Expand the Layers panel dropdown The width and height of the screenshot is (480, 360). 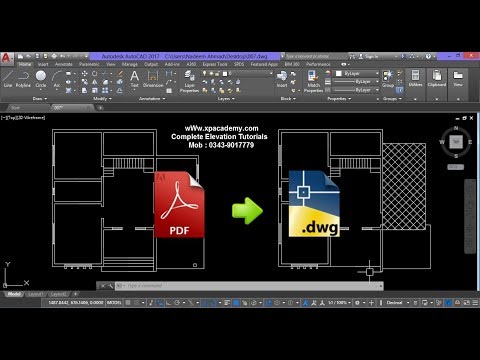click(x=226, y=99)
